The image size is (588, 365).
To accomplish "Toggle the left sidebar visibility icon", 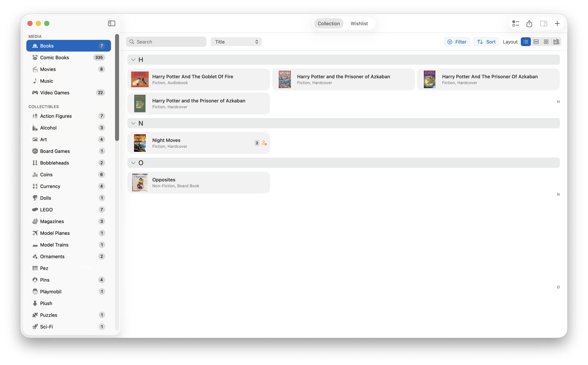I will [111, 23].
